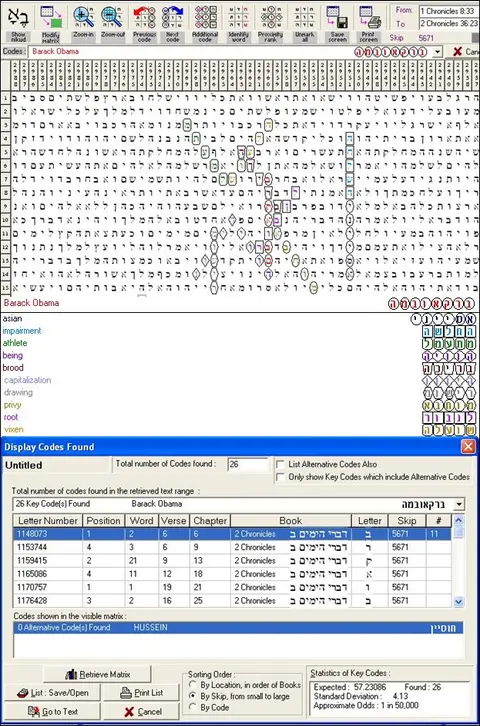Click the To field showing 2 Chronicles 36:23

[x=448, y=23]
